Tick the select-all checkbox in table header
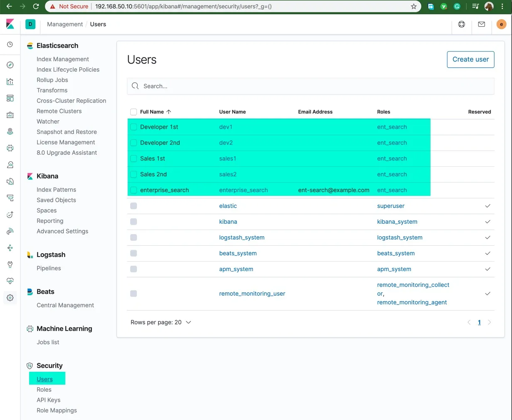The width and height of the screenshot is (512, 420). (x=134, y=112)
